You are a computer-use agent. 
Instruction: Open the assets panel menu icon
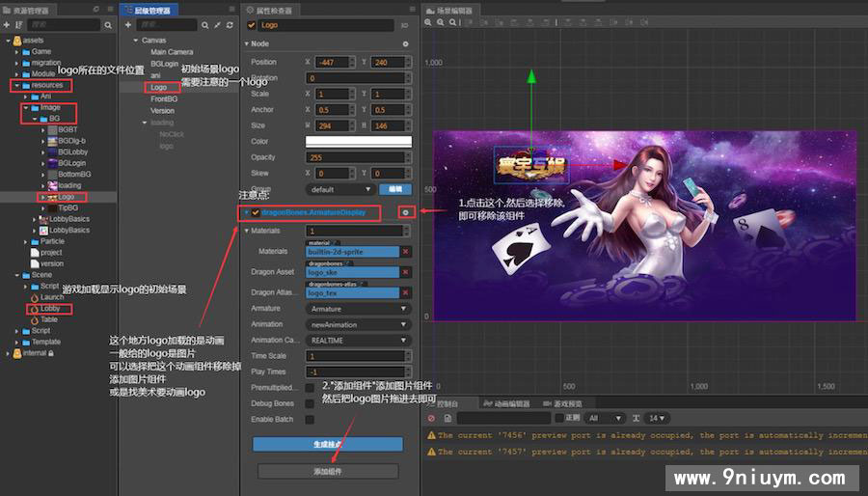click(110, 10)
